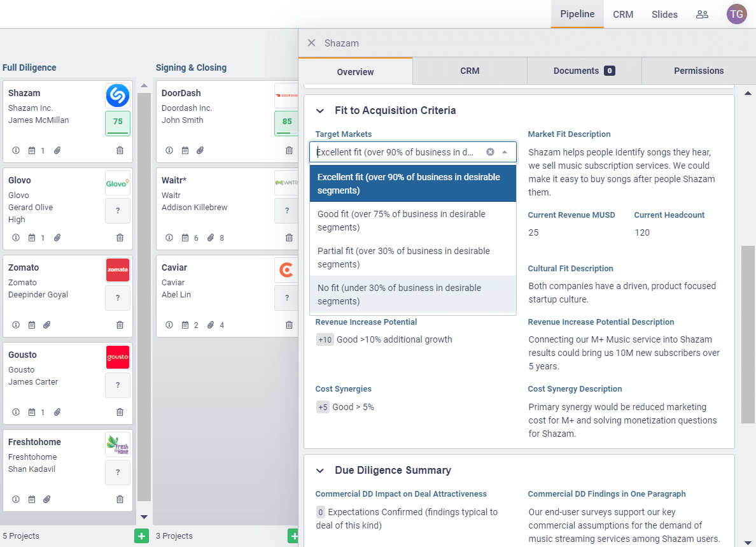
Task: Open calendar icon on Zomato card
Action: click(32, 325)
